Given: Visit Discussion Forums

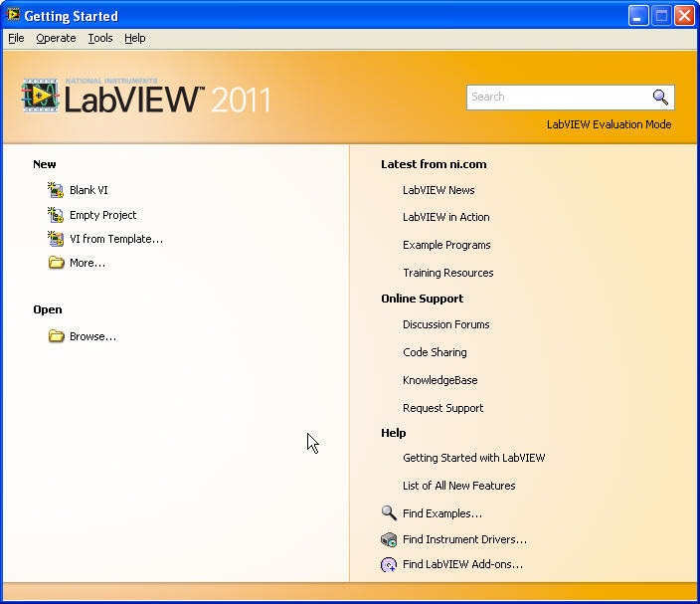Looking at the screenshot, I should (446, 324).
